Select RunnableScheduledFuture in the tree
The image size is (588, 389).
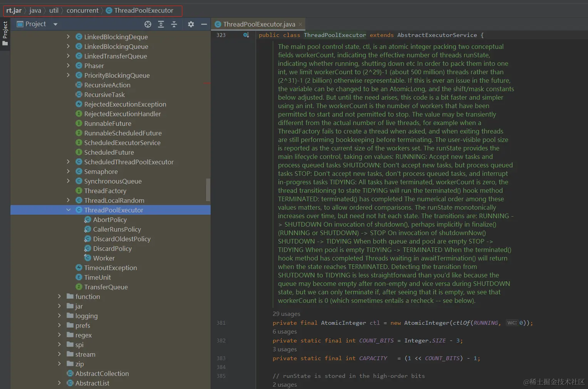(x=123, y=133)
